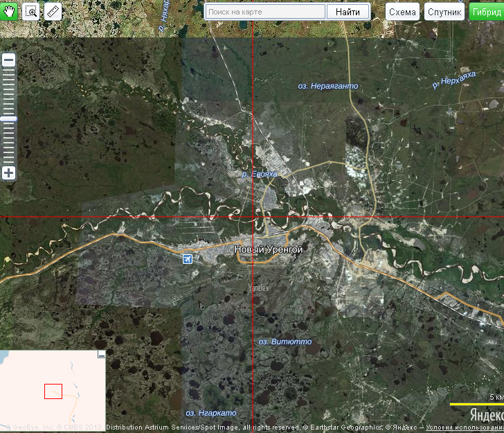Collapse the overview minimap
The height and width of the screenshot is (433, 504).
coord(101,355)
